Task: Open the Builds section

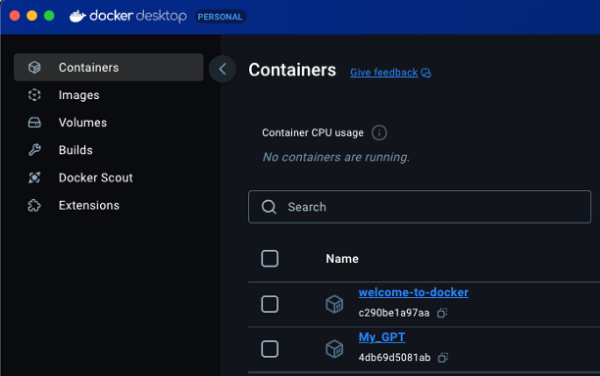Action: [109, 150]
